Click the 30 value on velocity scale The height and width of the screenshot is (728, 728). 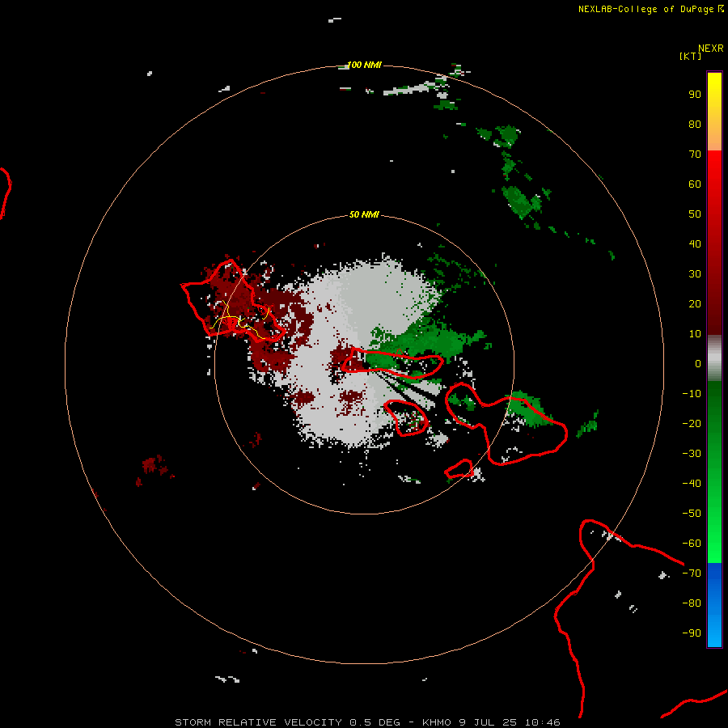pyautogui.click(x=695, y=274)
